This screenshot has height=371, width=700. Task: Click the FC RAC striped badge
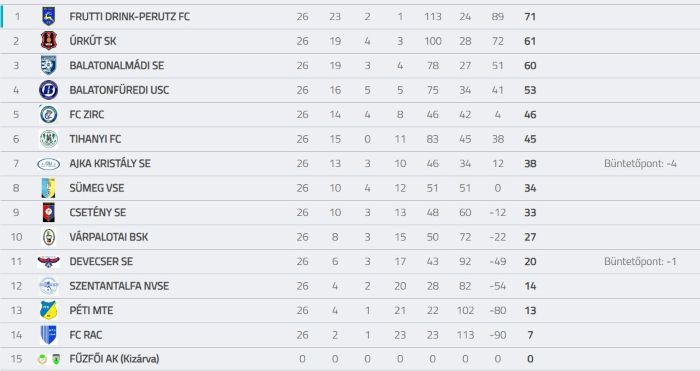(x=48, y=335)
